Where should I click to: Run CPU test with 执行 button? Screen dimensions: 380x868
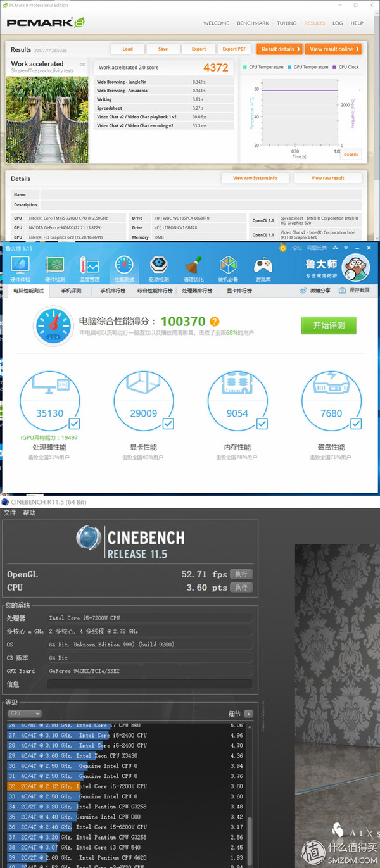click(241, 588)
